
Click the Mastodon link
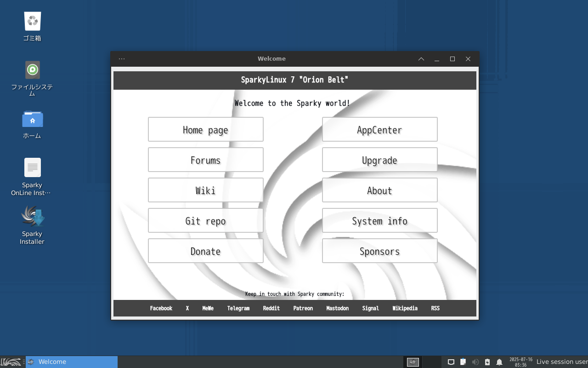[338, 308]
